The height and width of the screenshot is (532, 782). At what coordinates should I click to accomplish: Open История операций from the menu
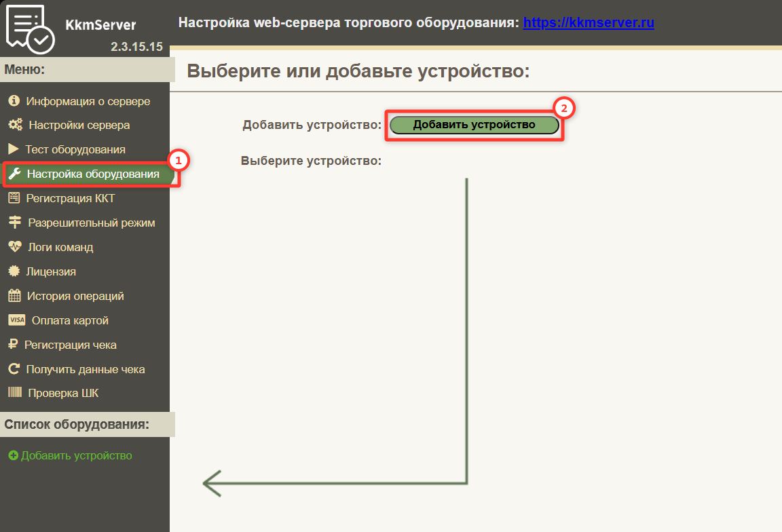click(75, 296)
